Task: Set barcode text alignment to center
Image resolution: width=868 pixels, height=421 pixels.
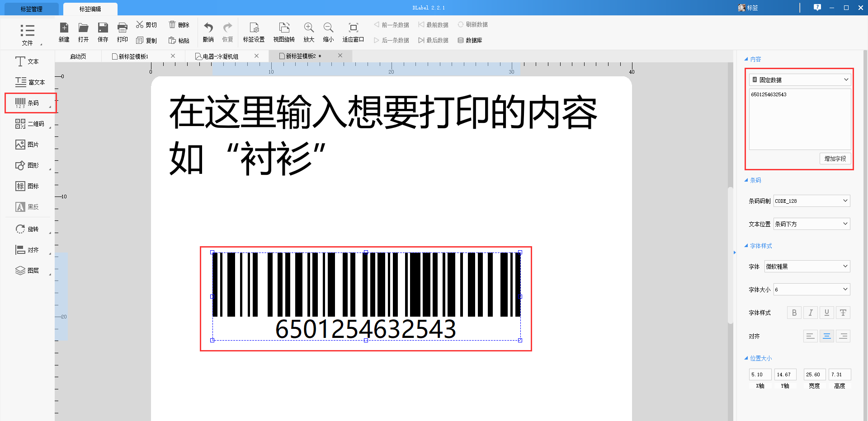Action: click(x=827, y=336)
